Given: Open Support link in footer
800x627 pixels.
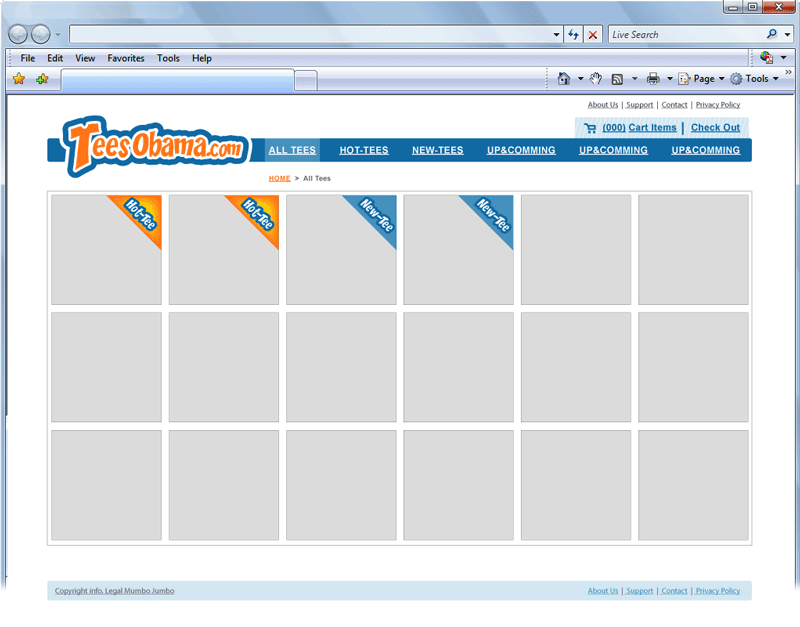Looking at the screenshot, I should [640, 591].
